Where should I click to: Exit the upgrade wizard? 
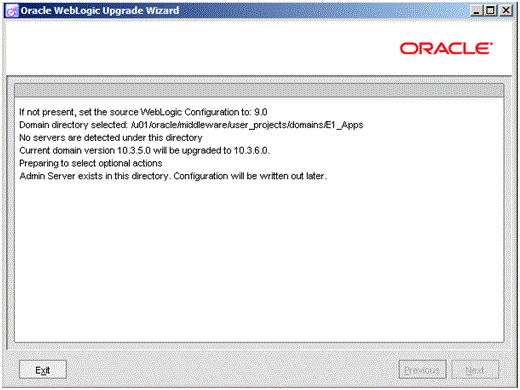tap(43, 370)
